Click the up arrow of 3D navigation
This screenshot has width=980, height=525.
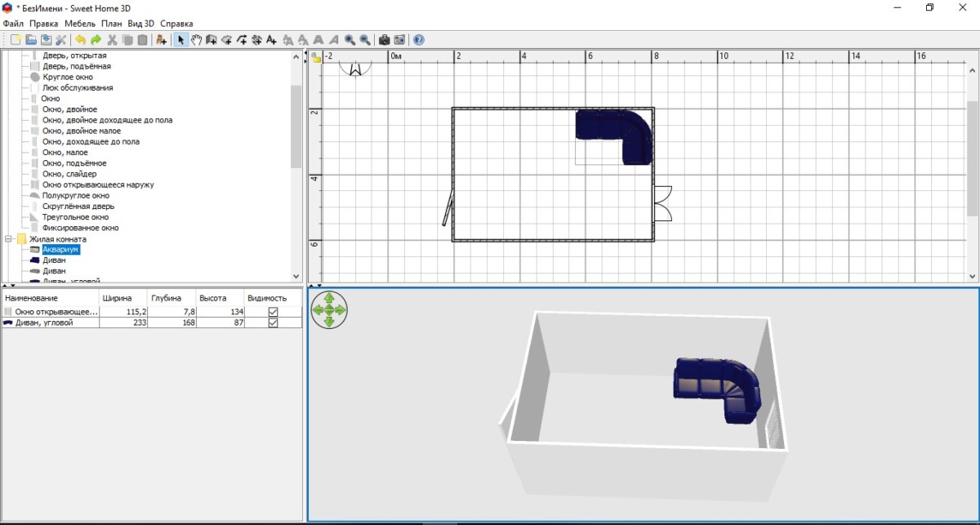tap(329, 299)
